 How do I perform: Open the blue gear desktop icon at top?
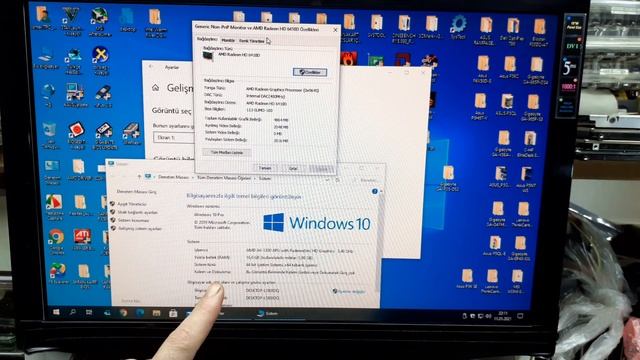[458, 27]
